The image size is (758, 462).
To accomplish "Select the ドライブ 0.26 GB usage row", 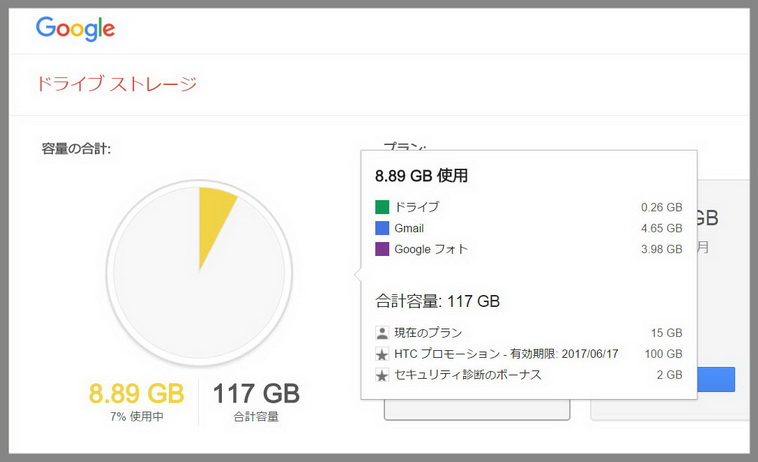I will [x=528, y=207].
